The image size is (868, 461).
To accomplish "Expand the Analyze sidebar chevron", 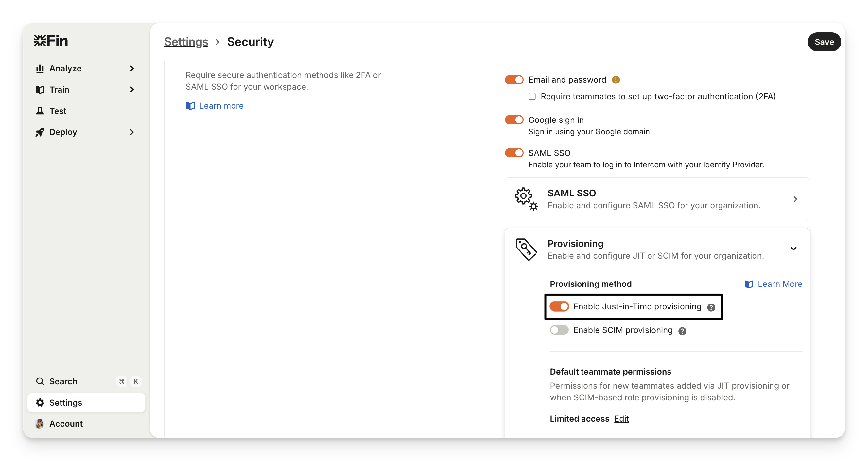I will tap(132, 69).
